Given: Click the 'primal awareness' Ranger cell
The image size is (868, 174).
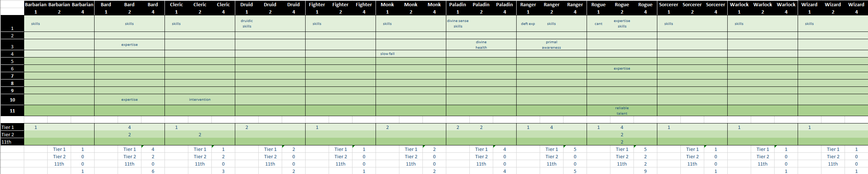Looking at the screenshot, I should pyautogui.click(x=551, y=45).
